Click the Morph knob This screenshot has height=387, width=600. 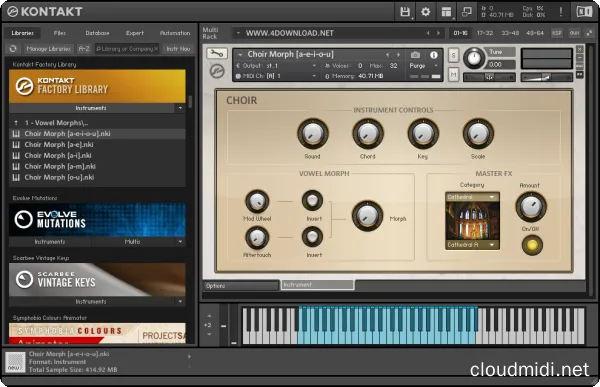367,216
